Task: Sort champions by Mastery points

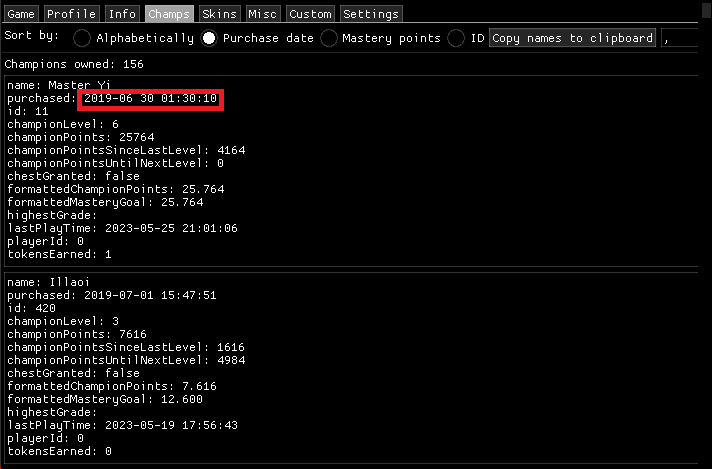Action: [x=330, y=38]
